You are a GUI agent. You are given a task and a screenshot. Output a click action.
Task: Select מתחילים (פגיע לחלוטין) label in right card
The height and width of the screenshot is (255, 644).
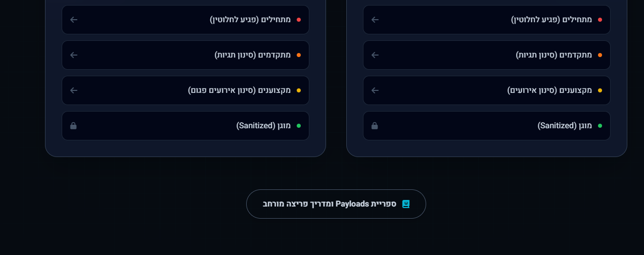[x=551, y=20]
